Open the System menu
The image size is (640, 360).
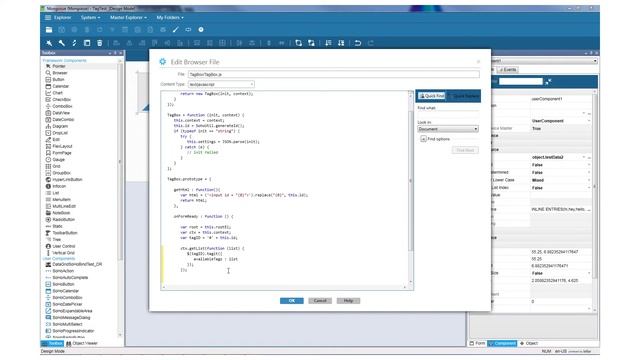point(90,18)
